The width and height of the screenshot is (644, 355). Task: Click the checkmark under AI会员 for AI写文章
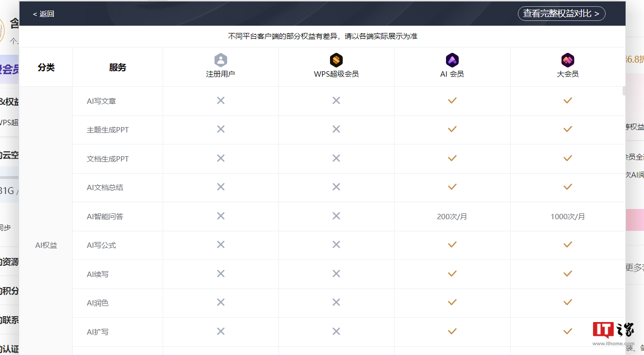tap(452, 100)
